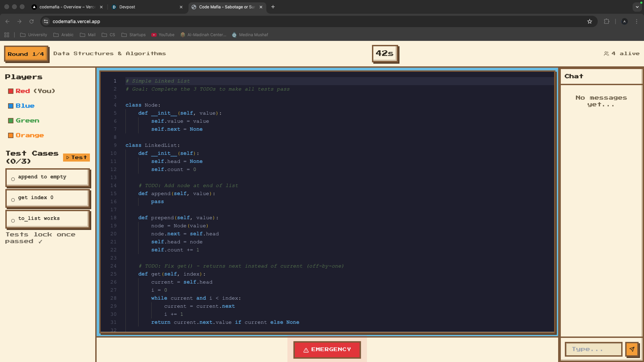Select the 'get index 0' test case
Image resolution: width=644 pixels, height=362 pixels.
click(x=48, y=198)
